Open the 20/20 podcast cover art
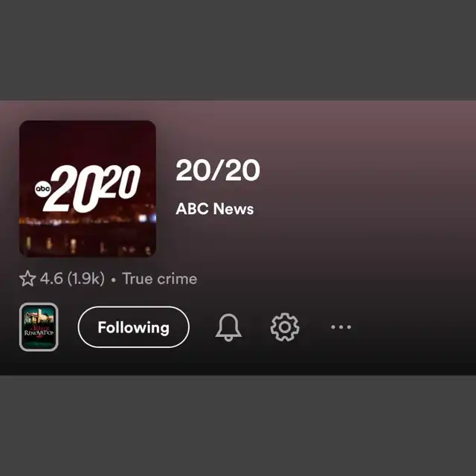Viewport: 476px width, 476px height. click(88, 189)
